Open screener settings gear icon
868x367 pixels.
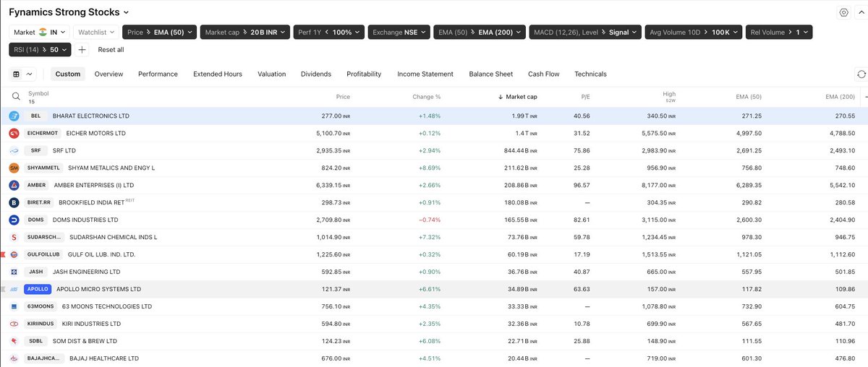(x=843, y=12)
